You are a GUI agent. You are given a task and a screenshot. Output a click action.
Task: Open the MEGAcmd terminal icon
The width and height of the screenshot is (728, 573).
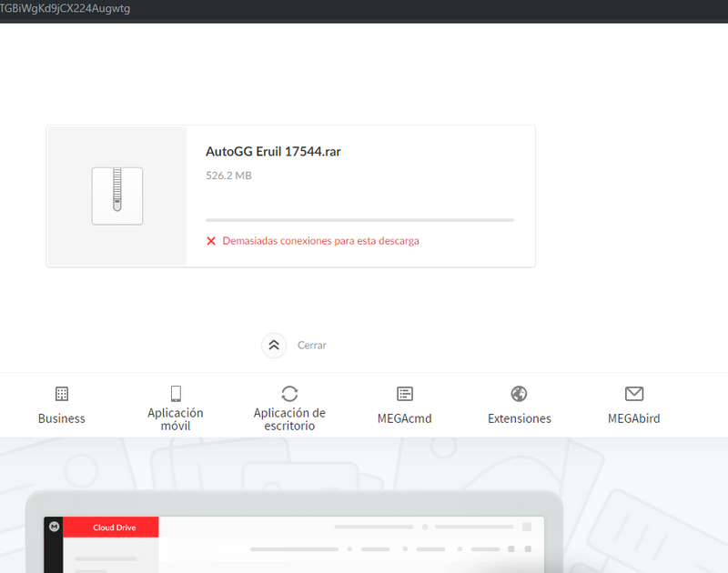point(405,394)
